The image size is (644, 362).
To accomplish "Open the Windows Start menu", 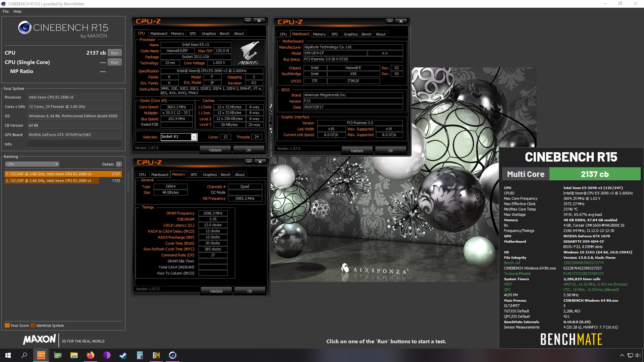I will [8, 355].
